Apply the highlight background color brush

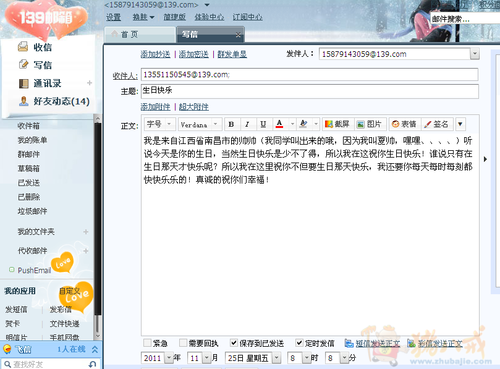(303, 124)
